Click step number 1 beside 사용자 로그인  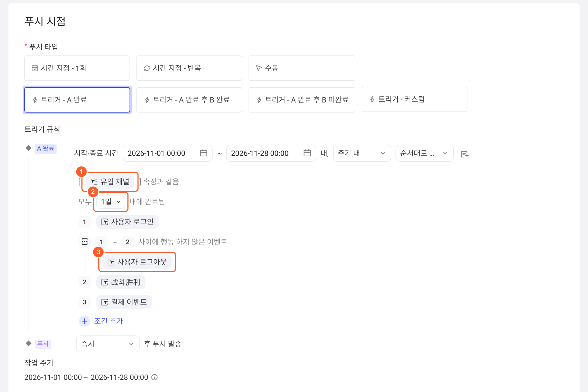[85, 222]
